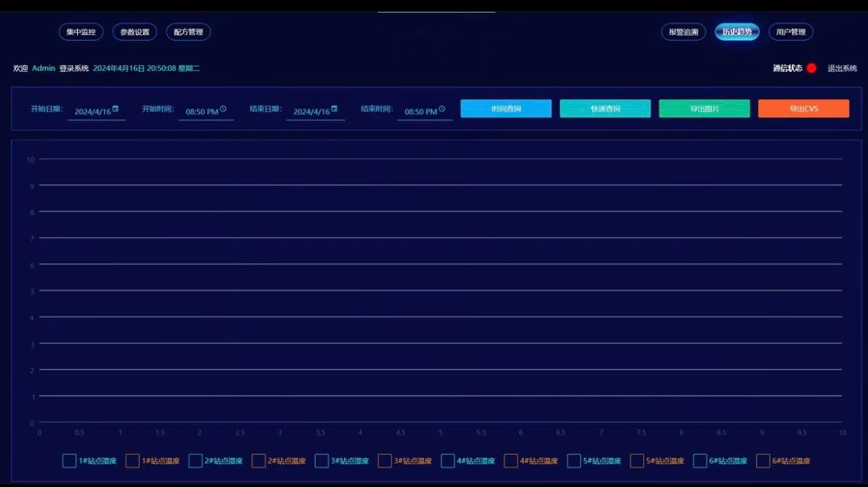The image size is (868, 487).
Task: Open the clock icon for 开始时间
Action: pyautogui.click(x=223, y=109)
